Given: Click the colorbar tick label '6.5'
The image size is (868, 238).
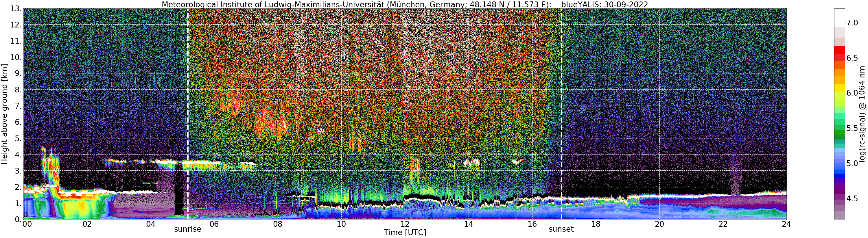Looking at the screenshot, I should [852, 58].
